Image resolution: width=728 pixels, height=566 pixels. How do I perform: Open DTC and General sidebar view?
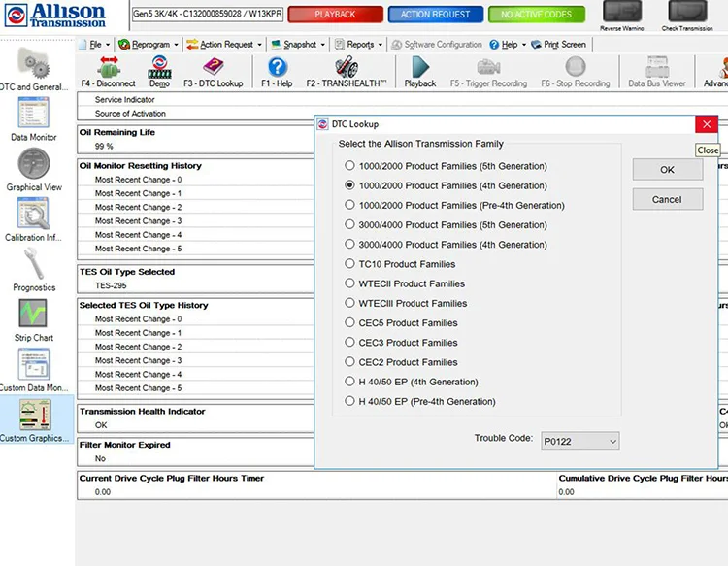[33, 69]
